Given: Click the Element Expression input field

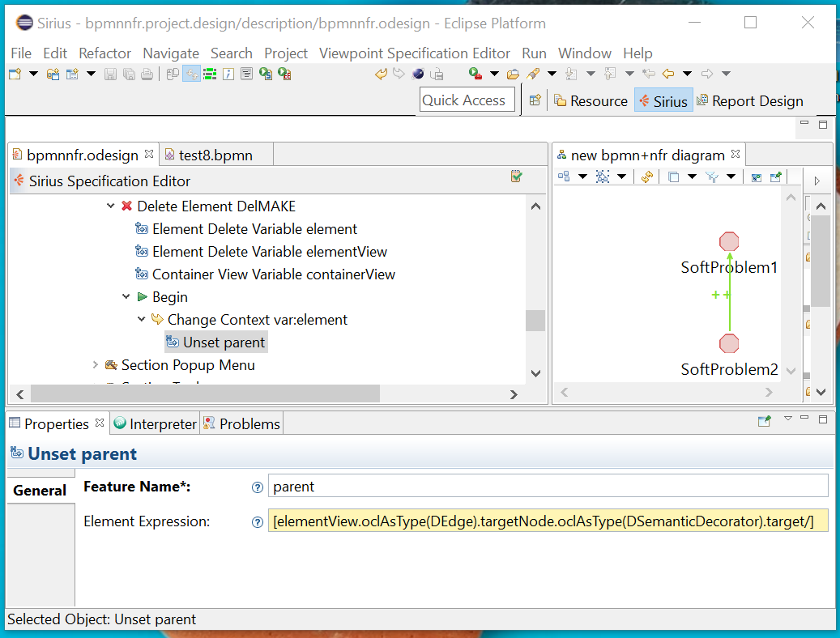Looking at the screenshot, I should pos(548,521).
